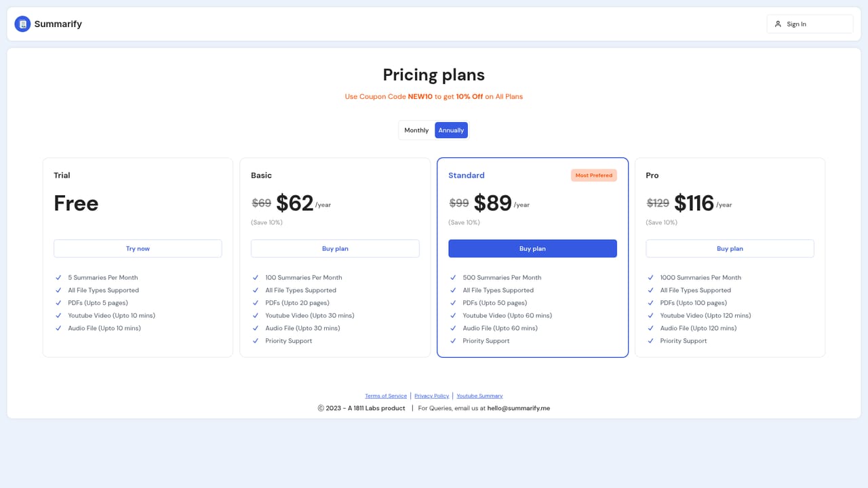Switch billing to Monthly
The width and height of the screenshot is (868, 488).
(416, 130)
